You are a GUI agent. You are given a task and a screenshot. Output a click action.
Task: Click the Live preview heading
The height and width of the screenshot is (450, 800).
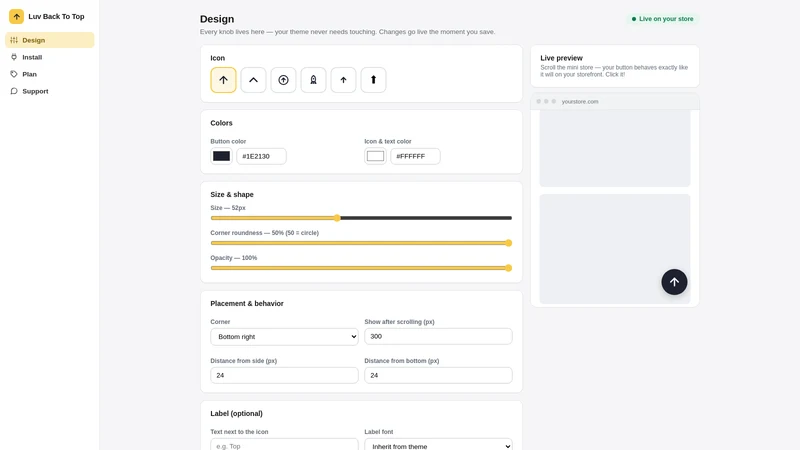tap(561, 58)
